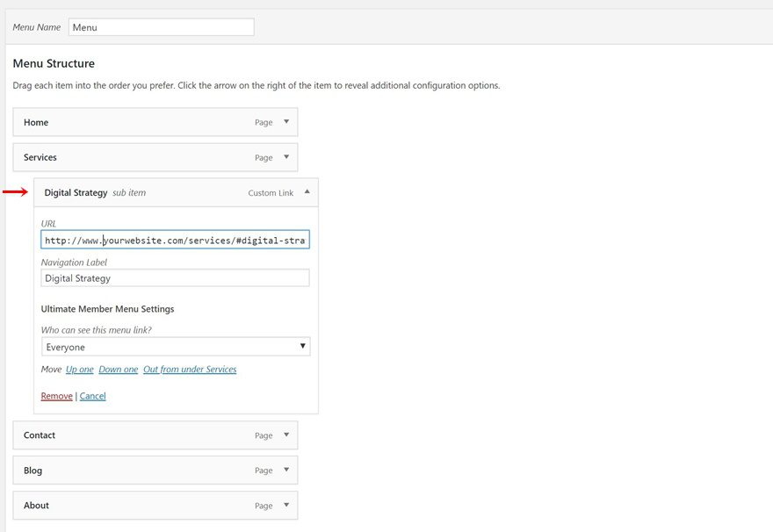
Task: Collapse the Digital Strategy settings panel
Action: coord(307,192)
